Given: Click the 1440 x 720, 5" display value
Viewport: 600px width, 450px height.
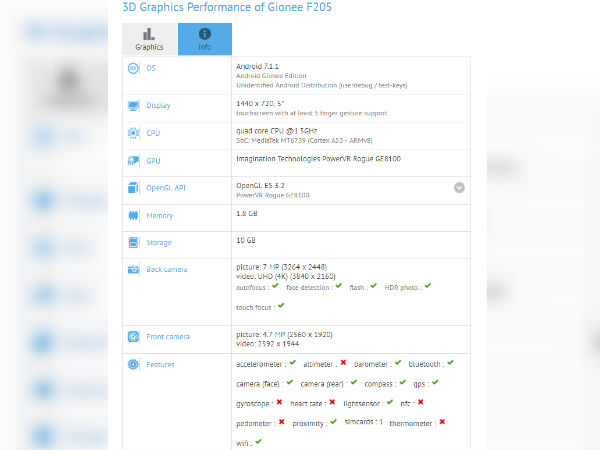Looking at the screenshot, I should (x=260, y=104).
